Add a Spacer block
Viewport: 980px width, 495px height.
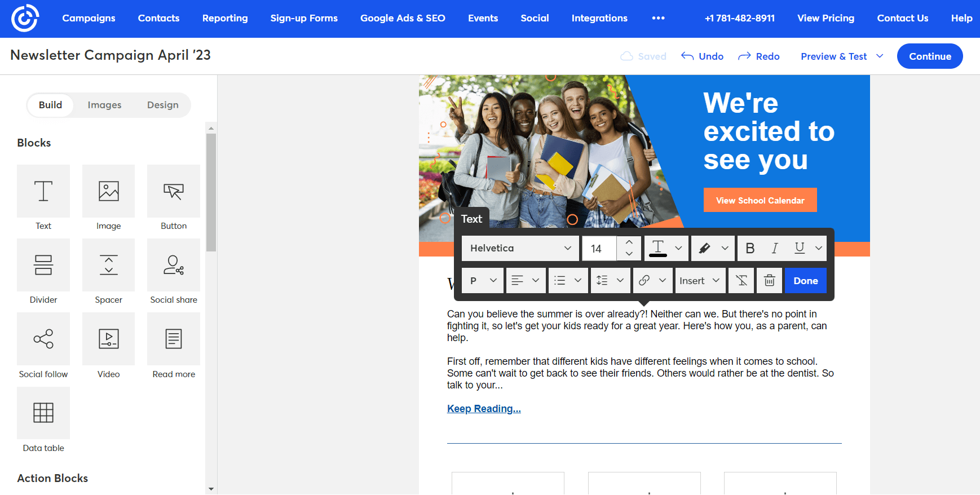tap(108, 265)
